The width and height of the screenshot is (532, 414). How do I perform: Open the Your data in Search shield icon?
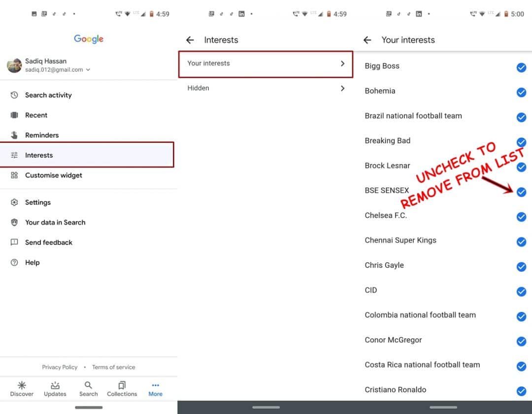click(14, 222)
